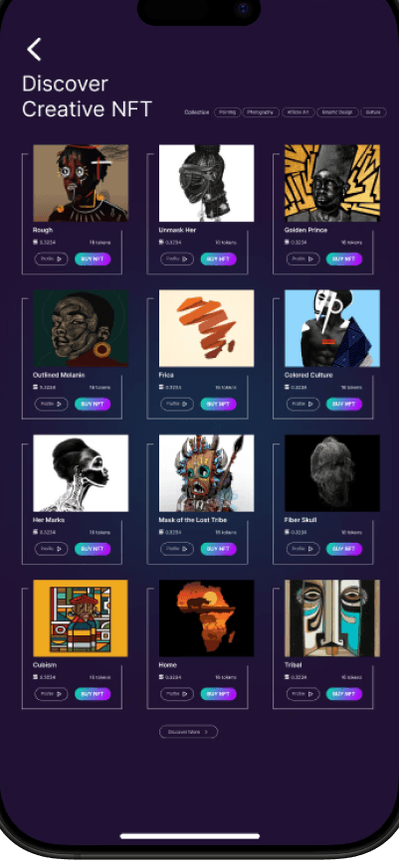Image resolution: width=399 pixels, height=868 pixels.
Task: Choose the African Art category chip
Action: pyautogui.click(x=298, y=112)
